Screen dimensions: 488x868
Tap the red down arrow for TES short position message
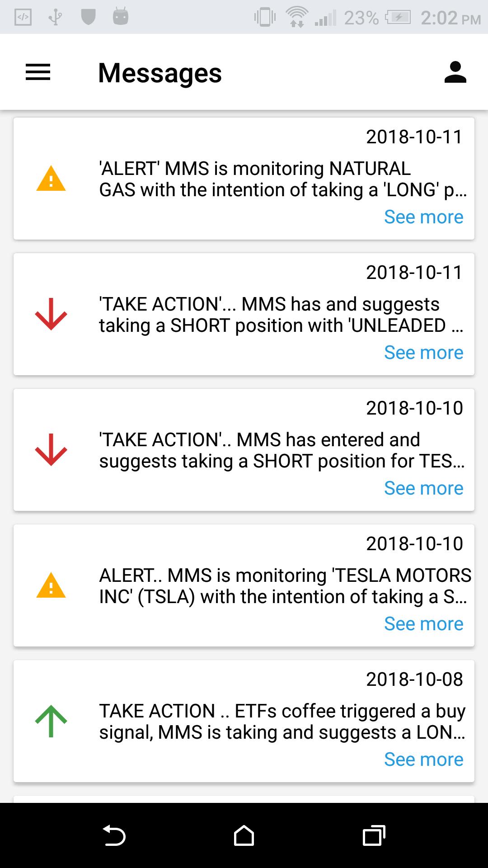(51, 449)
